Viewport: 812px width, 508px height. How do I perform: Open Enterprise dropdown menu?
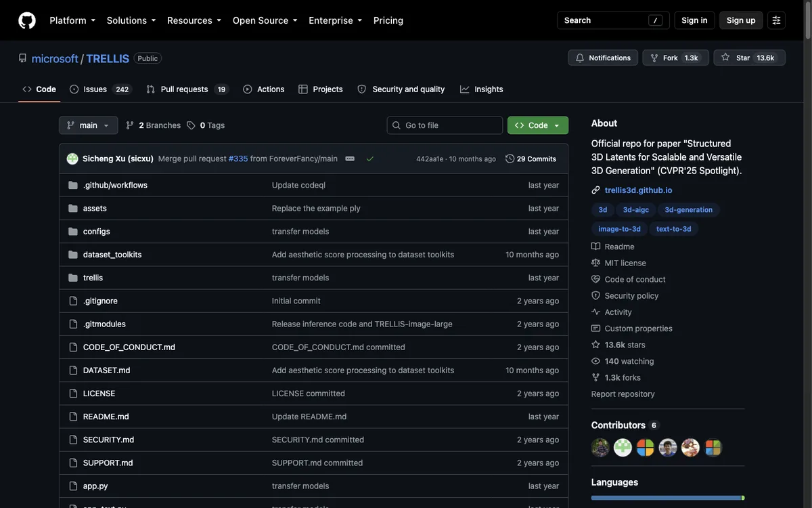coord(336,20)
